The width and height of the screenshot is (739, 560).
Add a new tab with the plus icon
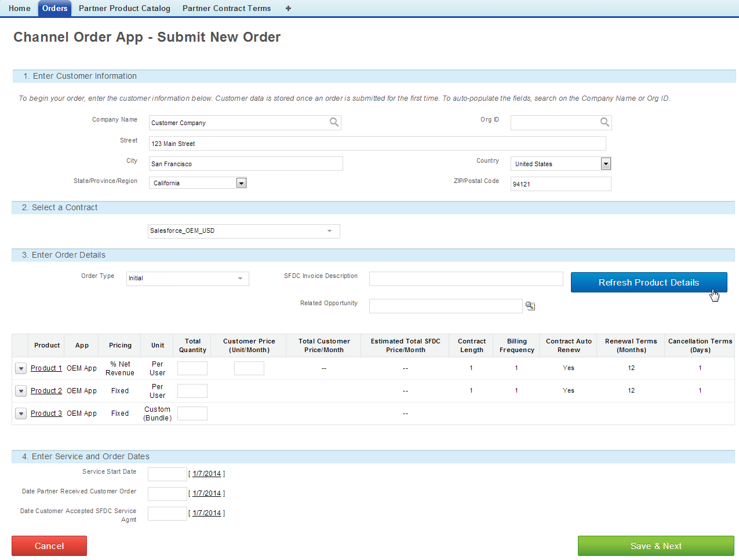pos(288,8)
